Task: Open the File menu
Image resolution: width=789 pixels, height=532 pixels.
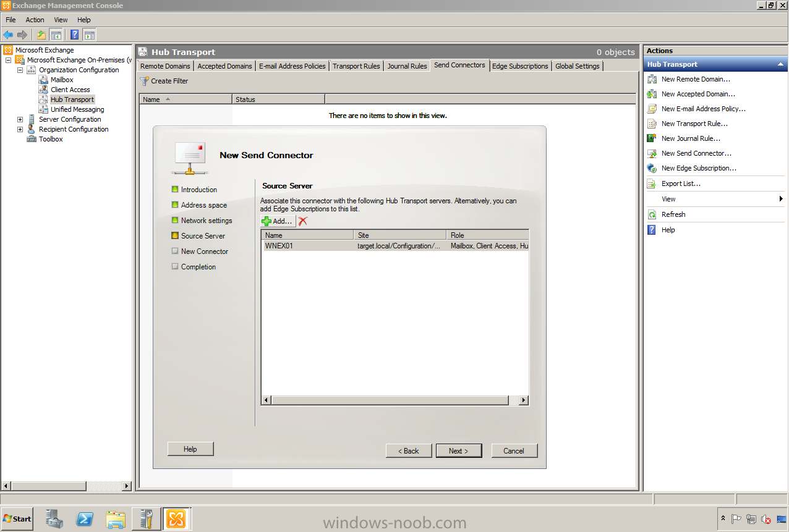Action: pyautogui.click(x=11, y=20)
